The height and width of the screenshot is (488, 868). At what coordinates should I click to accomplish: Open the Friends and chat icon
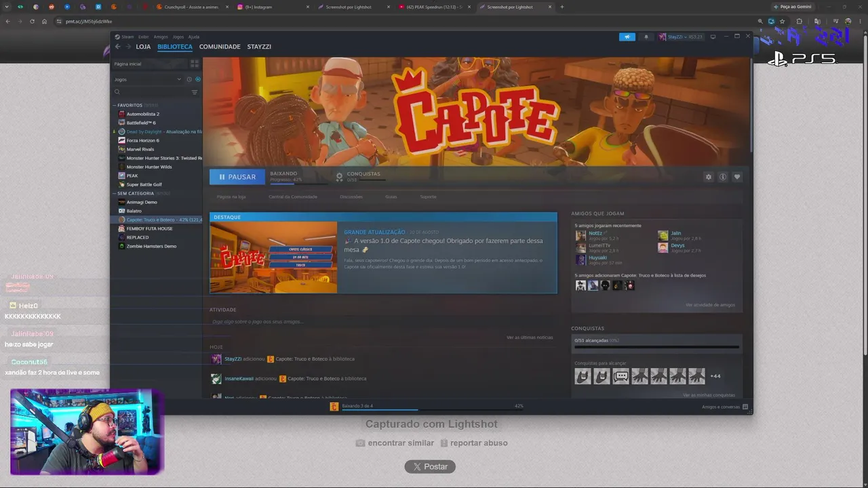(x=745, y=407)
